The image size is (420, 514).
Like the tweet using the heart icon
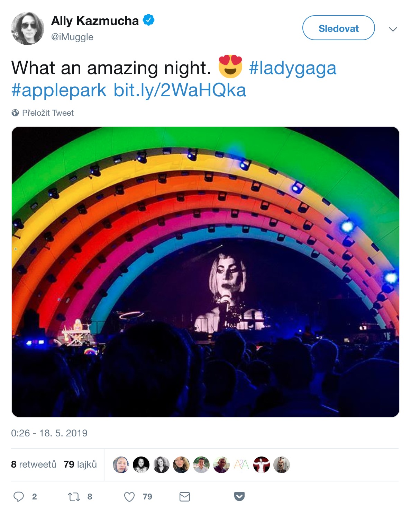coord(130,497)
